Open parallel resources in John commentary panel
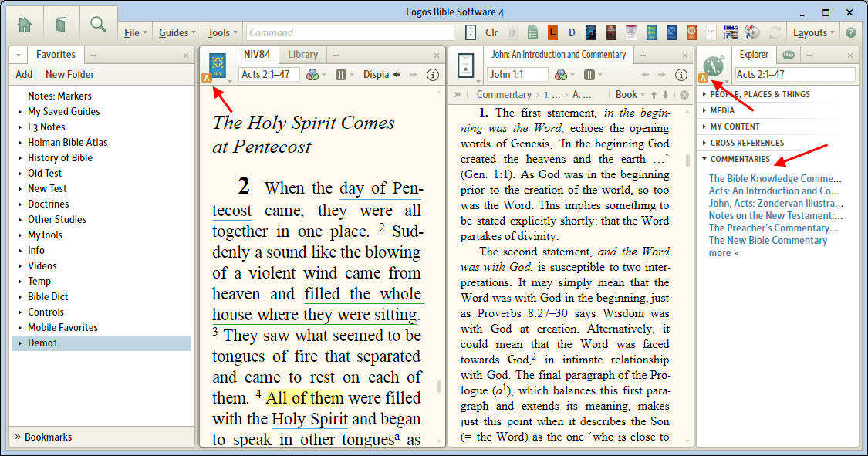This screenshot has height=456, width=868. [x=589, y=75]
